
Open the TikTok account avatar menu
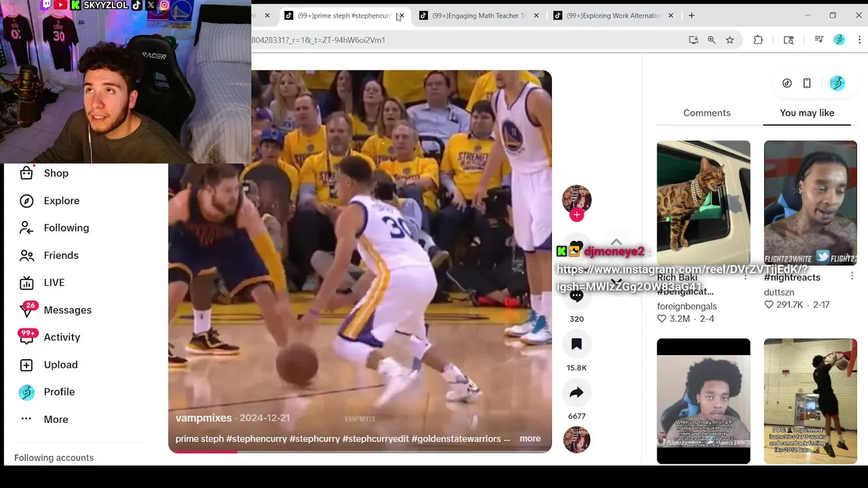837,83
